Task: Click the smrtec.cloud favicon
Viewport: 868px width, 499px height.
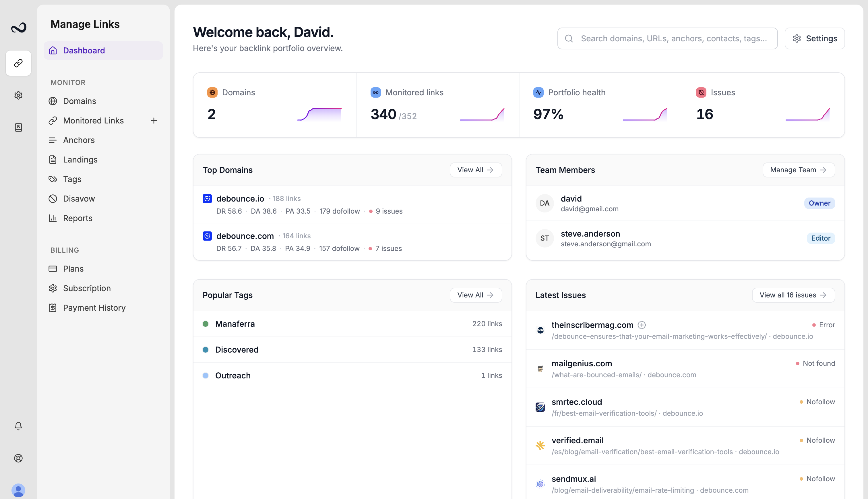Action: (x=540, y=407)
